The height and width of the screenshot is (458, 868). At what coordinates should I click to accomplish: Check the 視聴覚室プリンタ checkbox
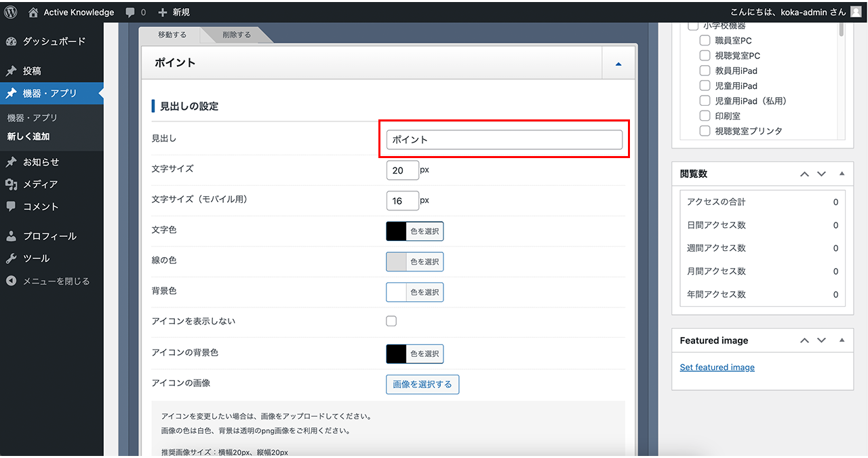pyautogui.click(x=705, y=131)
